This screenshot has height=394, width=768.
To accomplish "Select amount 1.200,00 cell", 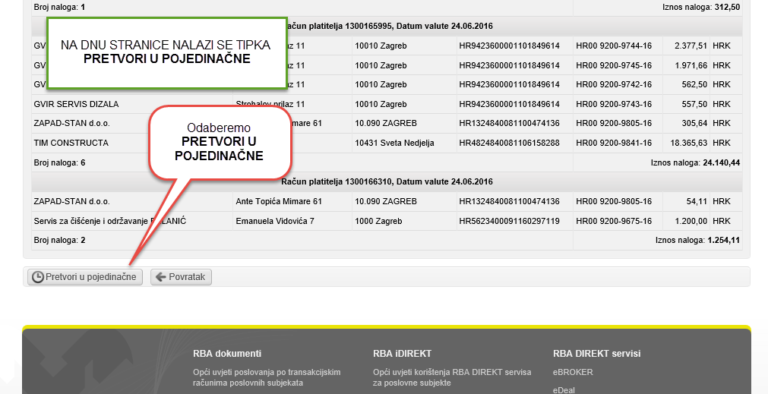I will [691, 221].
